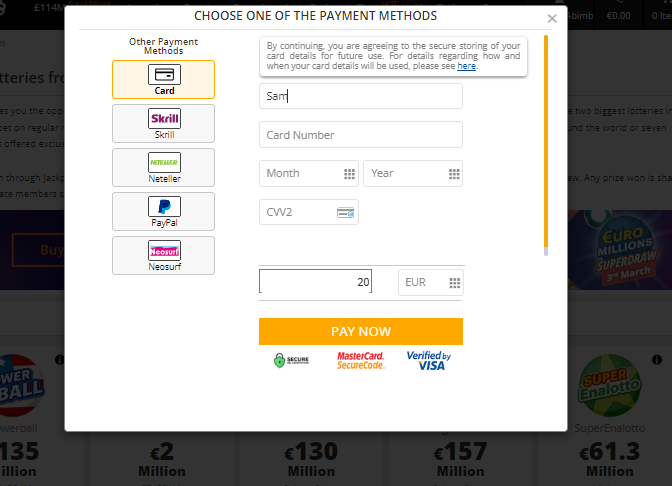The width and height of the screenshot is (672, 486).
Task: Click the CVV2 card help icon
Action: click(x=345, y=213)
